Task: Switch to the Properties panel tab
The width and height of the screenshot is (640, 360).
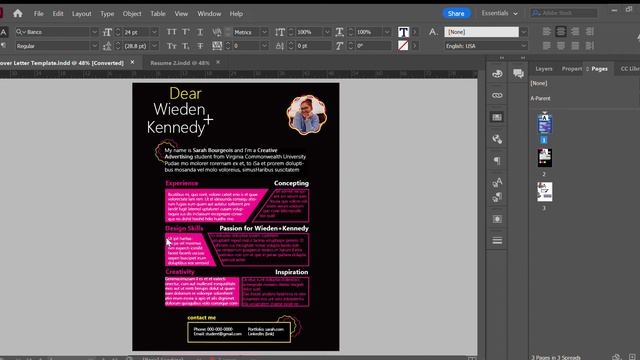Action: click(571, 69)
